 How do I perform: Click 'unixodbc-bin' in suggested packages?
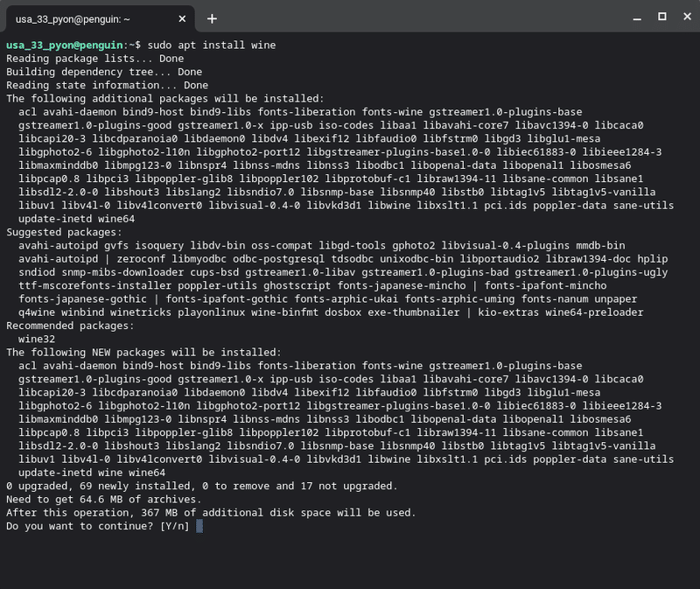coord(416,259)
